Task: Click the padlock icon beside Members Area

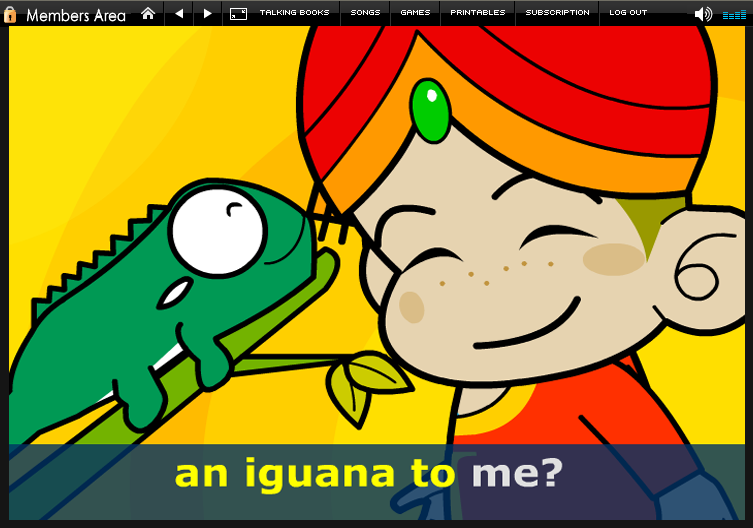Action: [11, 14]
